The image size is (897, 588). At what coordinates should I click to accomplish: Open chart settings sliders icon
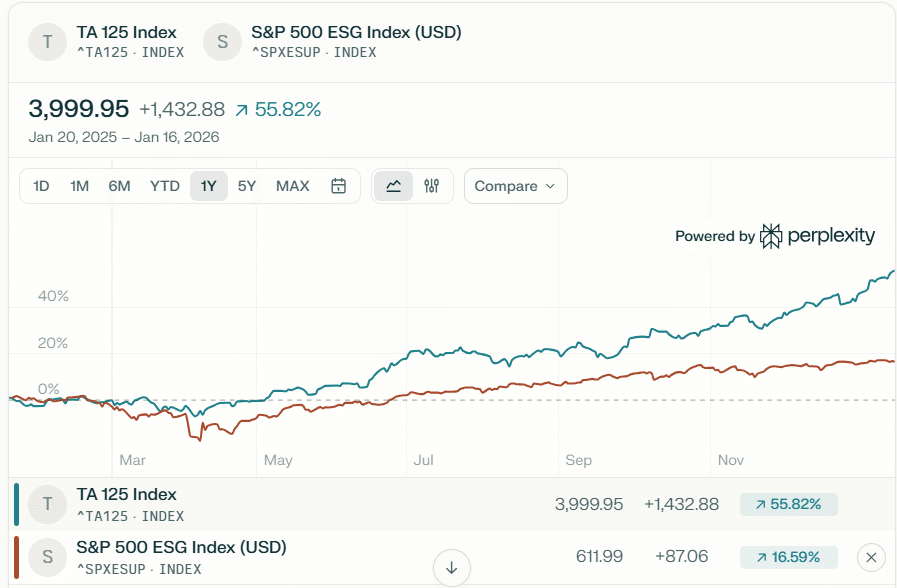point(432,186)
